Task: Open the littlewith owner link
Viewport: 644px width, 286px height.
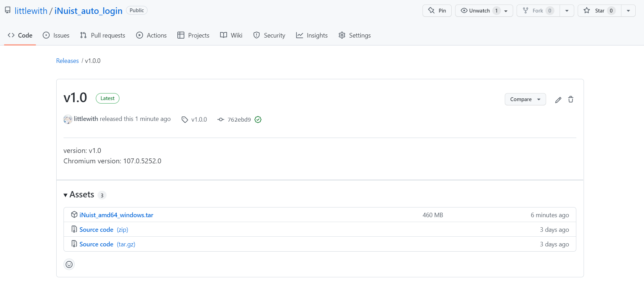Action: [31, 11]
